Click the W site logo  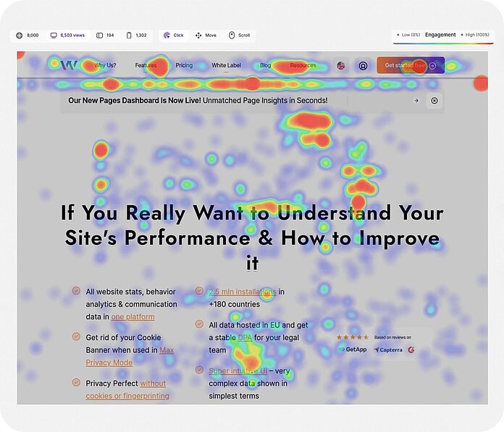tap(69, 65)
